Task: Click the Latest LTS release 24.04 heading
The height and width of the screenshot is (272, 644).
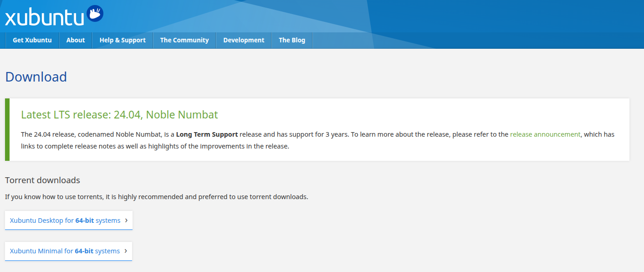Action: [119, 114]
